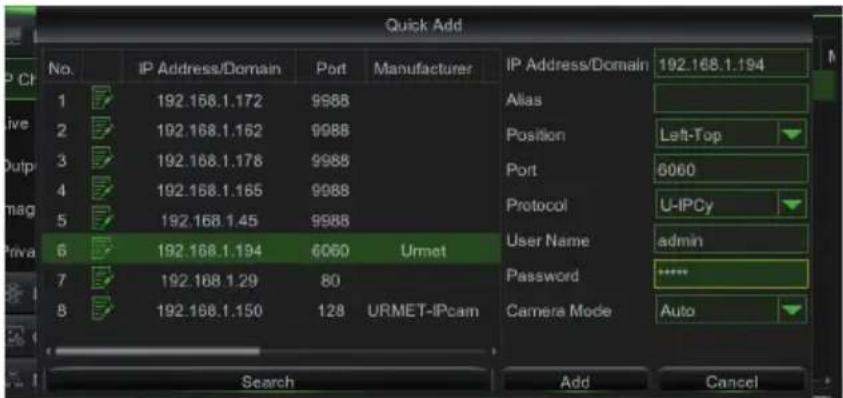This screenshot has height=398, width=843.
Task: Click the Urmet manufacturer cell
Action: click(x=424, y=251)
